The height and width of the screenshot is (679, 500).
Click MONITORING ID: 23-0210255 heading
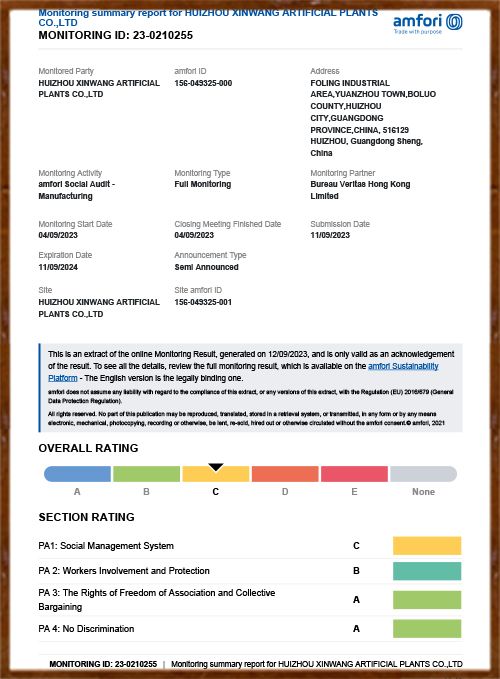(116, 35)
